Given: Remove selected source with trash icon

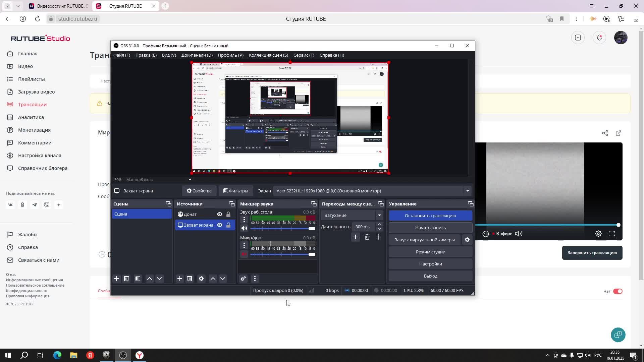Looking at the screenshot, I should [190, 279].
